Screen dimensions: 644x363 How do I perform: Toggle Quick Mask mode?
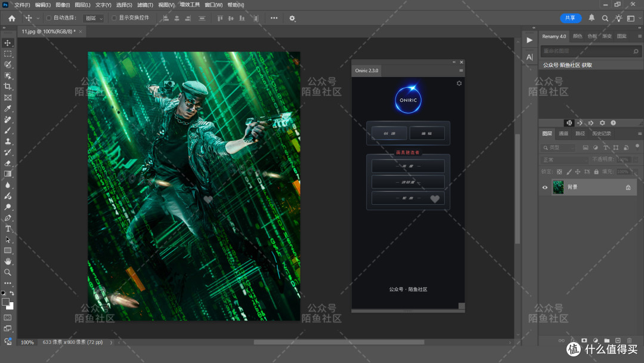pos(8,318)
